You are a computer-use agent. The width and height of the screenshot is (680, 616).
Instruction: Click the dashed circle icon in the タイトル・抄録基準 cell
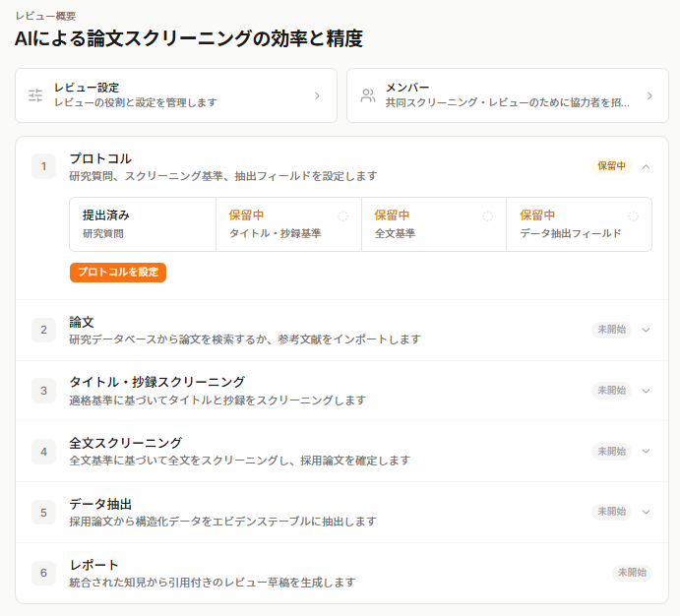click(342, 216)
